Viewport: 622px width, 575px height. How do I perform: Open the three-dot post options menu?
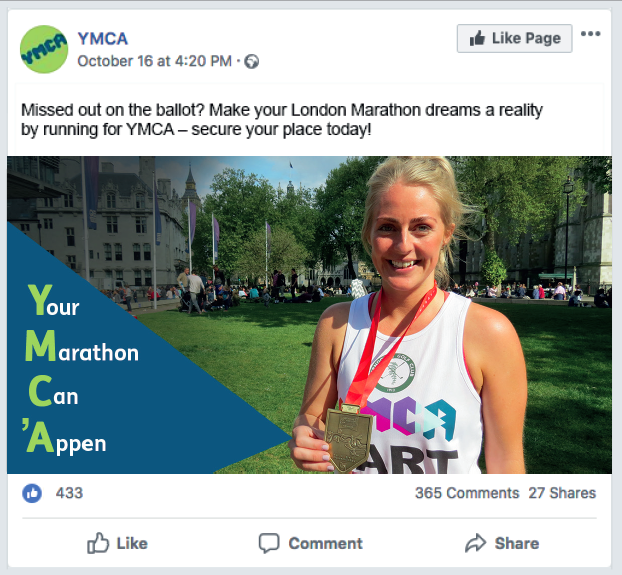click(591, 35)
